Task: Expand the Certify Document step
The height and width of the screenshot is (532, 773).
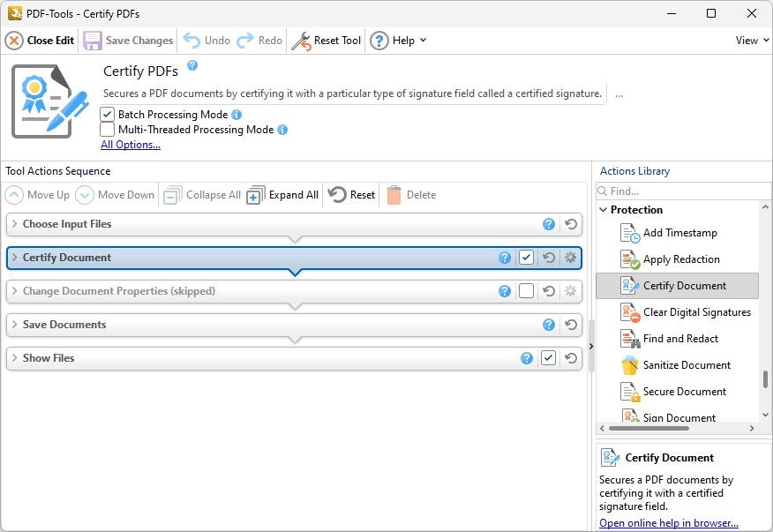Action: (14, 258)
